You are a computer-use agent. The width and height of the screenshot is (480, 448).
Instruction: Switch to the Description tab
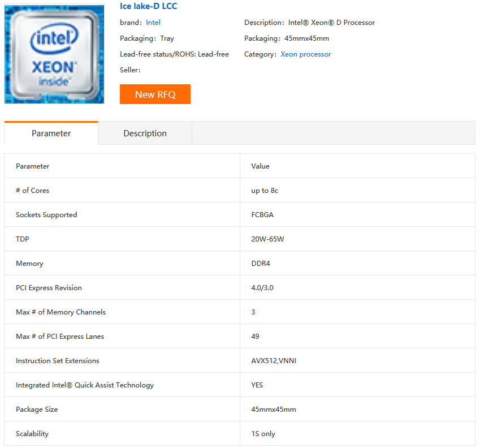point(145,133)
